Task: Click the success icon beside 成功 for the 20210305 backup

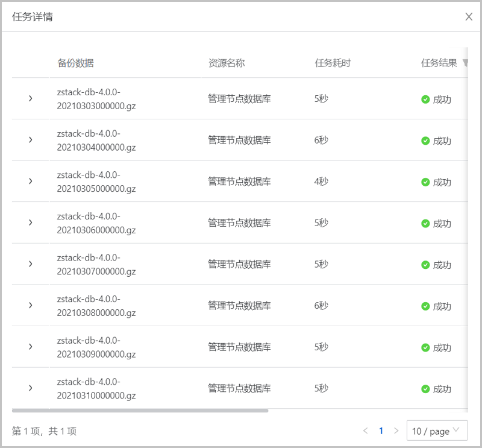Action: tap(425, 181)
